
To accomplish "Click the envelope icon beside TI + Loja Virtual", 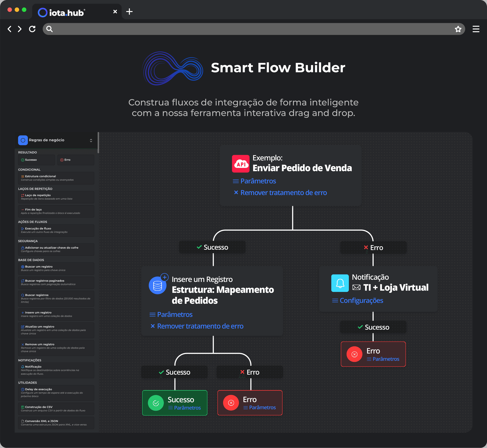I will [x=356, y=288].
